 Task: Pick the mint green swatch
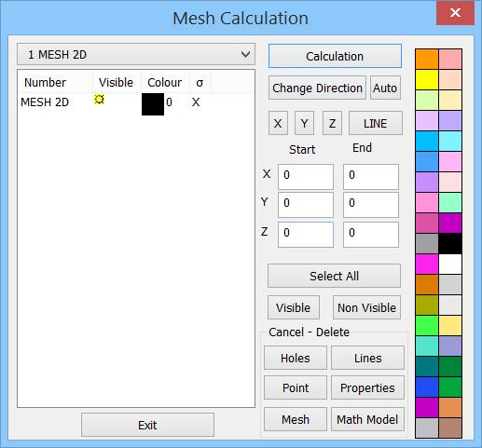click(x=450, y=202)
